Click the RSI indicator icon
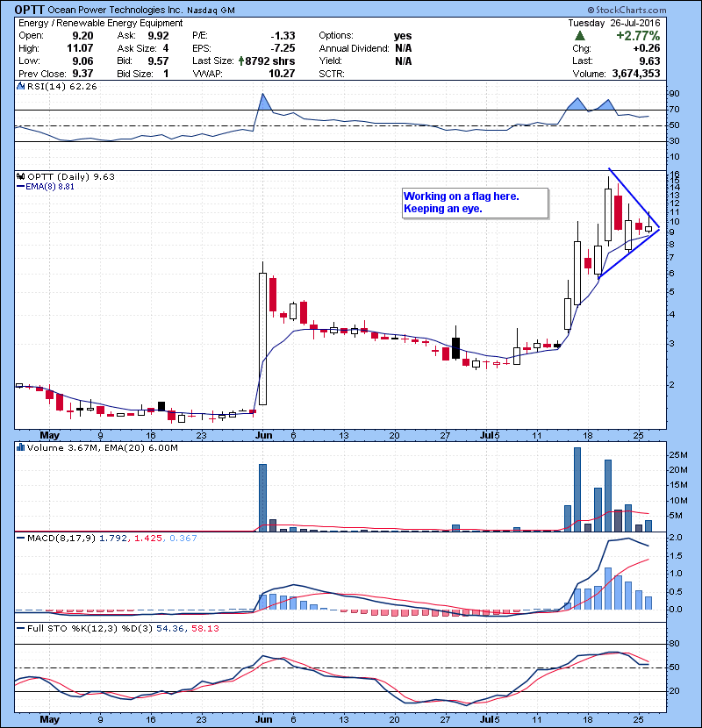 tap(20, 86)
